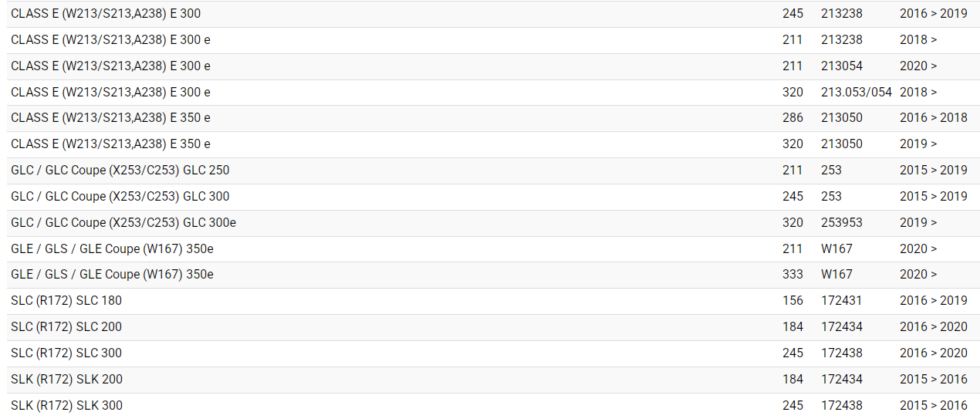
Task: Select the GLC 250 model name
Action: [120, 171]
